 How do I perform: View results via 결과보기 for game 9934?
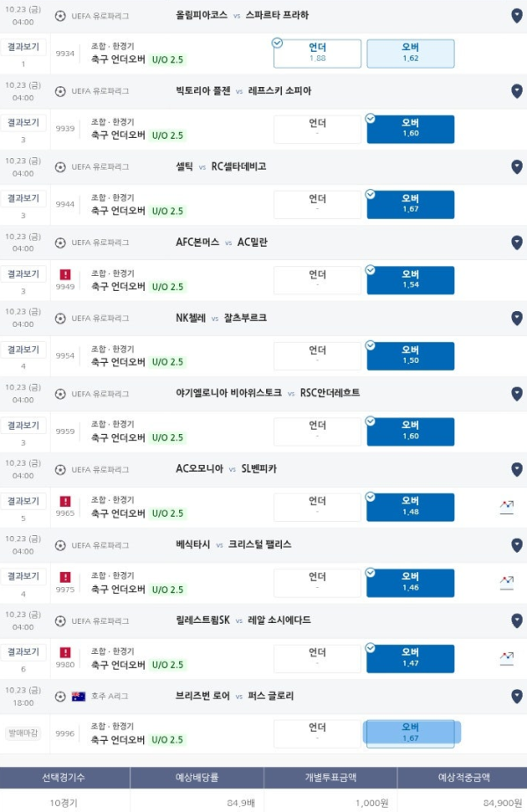click(x=24, y=47)
